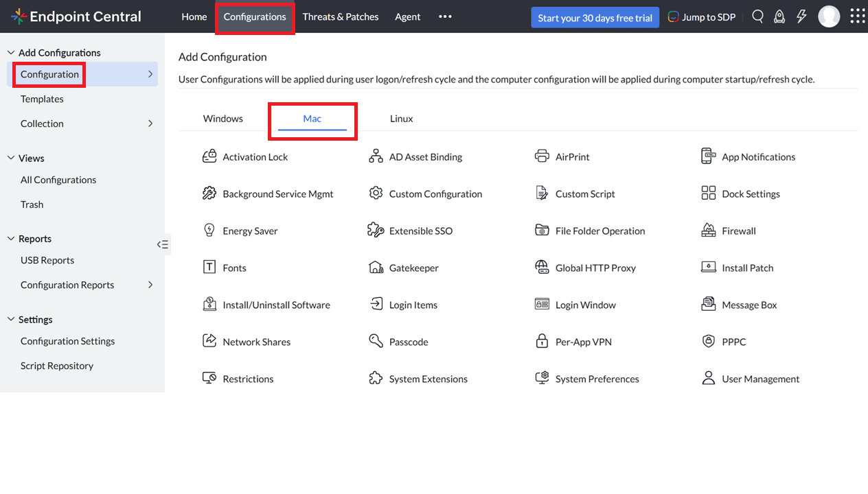Click the Dock Settings icon
Image resolution: width=868 pixels, height=494 pixels.
pos(709,193)
